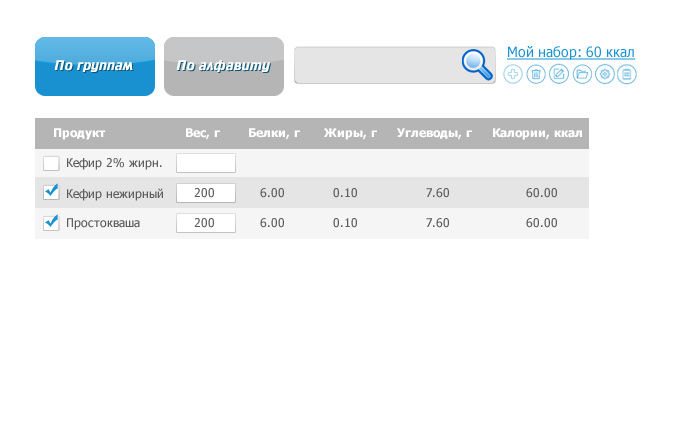675x444 pixels.
Task: Click the Вес, г column header
Action: [202, 133]
